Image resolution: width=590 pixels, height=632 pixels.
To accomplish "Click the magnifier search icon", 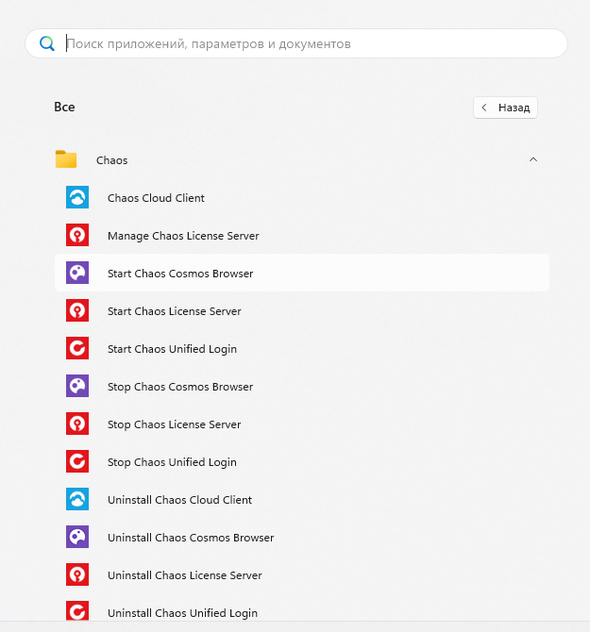I will click(47, 44).
